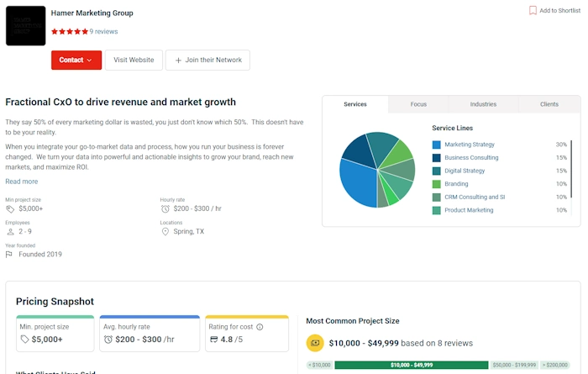
Task: Click the person icon beside employees 2 - 9
Action: coord(10,232)
